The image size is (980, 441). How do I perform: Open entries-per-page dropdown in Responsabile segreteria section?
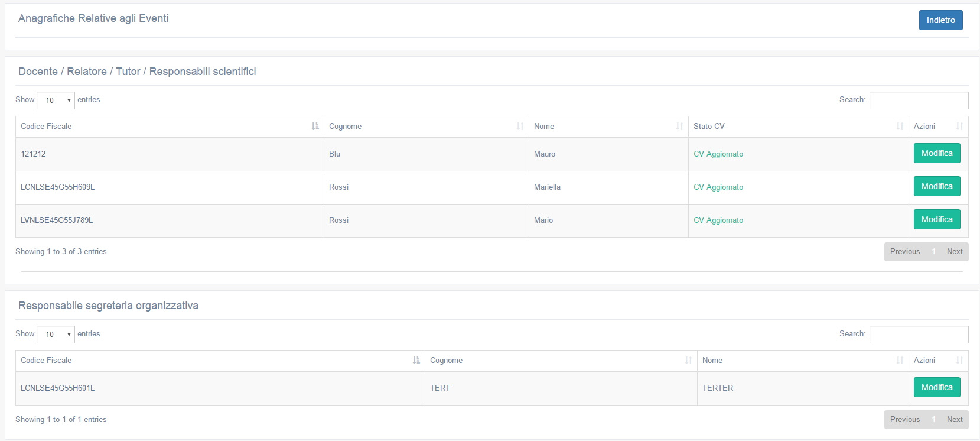coord(56,335)
